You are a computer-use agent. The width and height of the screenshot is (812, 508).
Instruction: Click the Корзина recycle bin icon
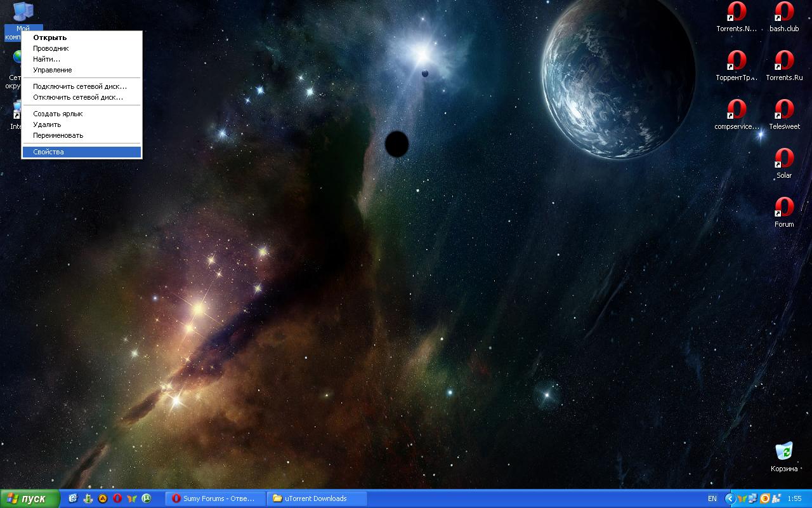784,452
